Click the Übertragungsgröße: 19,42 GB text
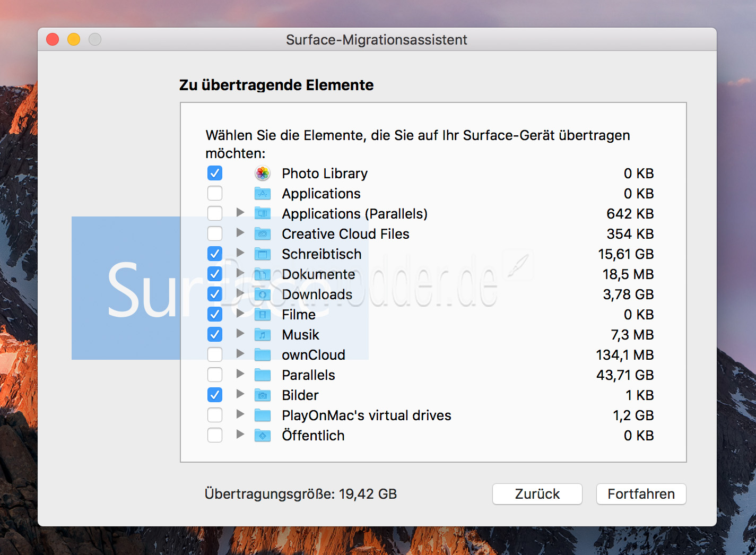This screenshot has height=555, width=756. coord(301,494)
